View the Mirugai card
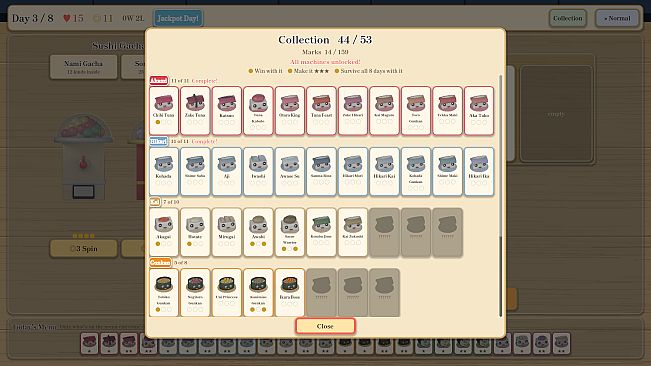Viewport: 651px width, 366px height. 227,232
